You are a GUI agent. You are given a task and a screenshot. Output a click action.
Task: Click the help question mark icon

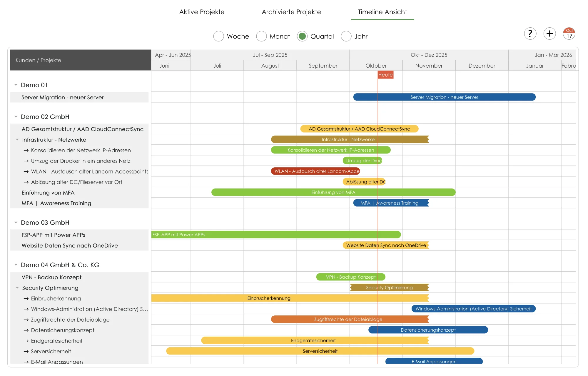click(x=530, y=34)
